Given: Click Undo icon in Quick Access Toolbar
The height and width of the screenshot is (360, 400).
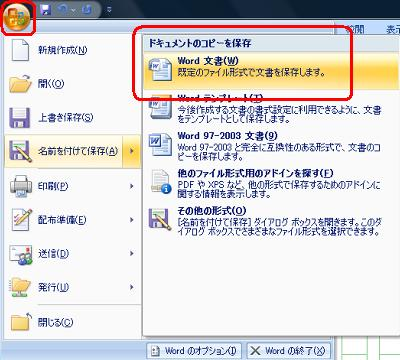Looking at the screenshot, I should coord(62,10).
